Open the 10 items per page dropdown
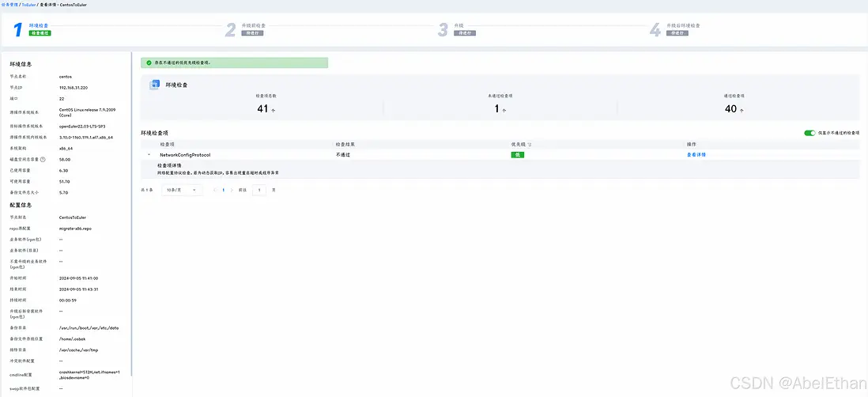Screen dimensions: 868x397 tap(182, 190)
